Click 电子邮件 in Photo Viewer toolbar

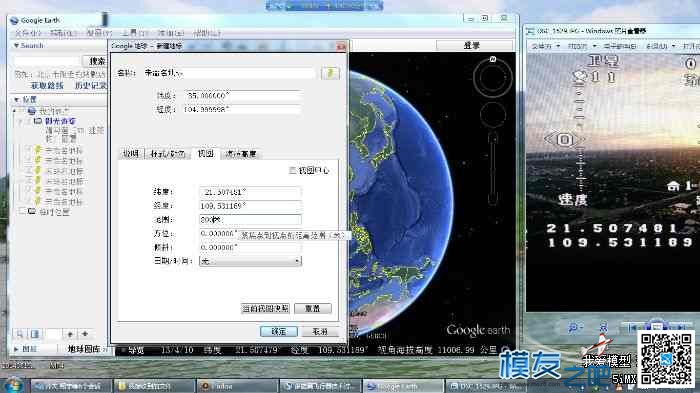(x=620, y=46)
